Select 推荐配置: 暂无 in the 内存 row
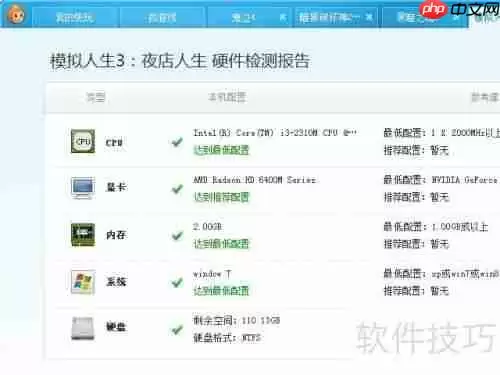The image size is (500, 375). pyautogui.click(x=416, y=244)
